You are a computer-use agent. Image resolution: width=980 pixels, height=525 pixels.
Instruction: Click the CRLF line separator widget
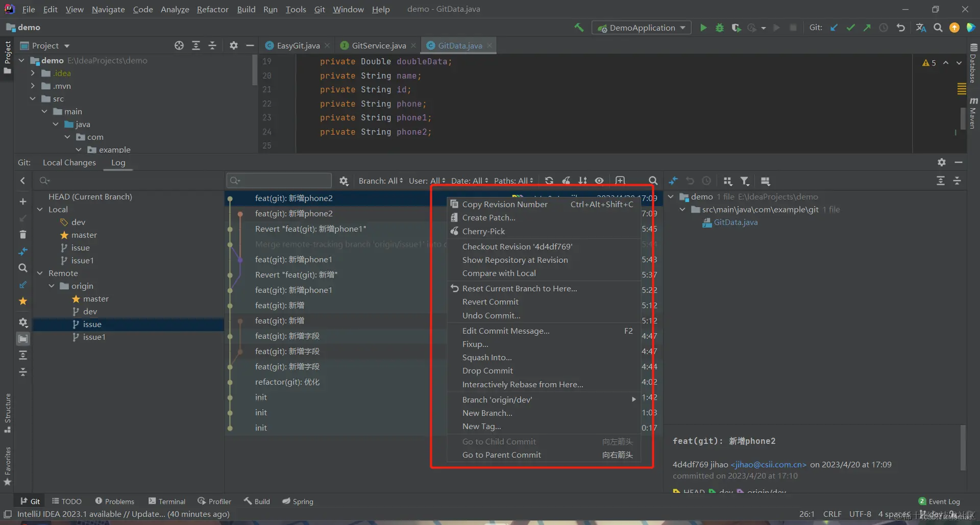coord(832,514)
